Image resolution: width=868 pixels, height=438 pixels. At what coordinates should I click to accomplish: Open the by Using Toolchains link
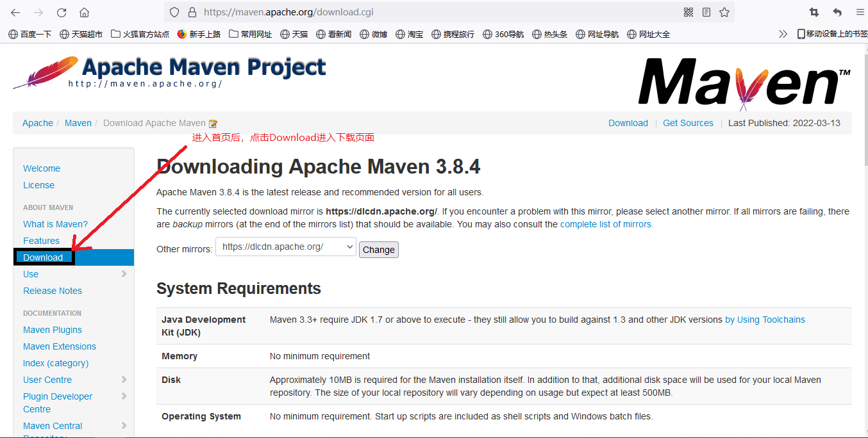point(765,320)
